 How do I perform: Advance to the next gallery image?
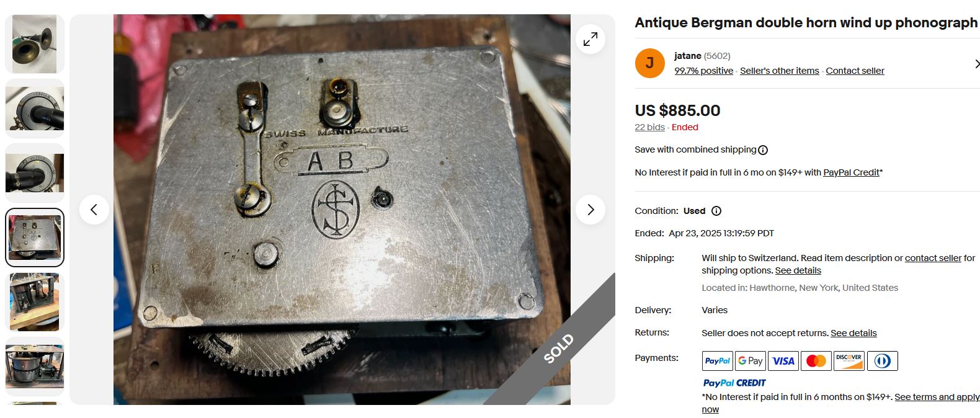(x=590, y=210)
